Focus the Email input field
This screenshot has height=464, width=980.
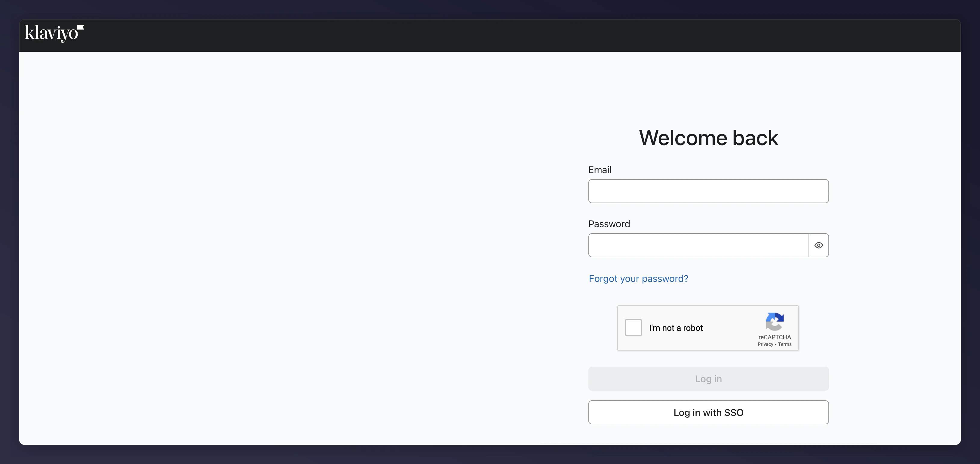[708, 191]
